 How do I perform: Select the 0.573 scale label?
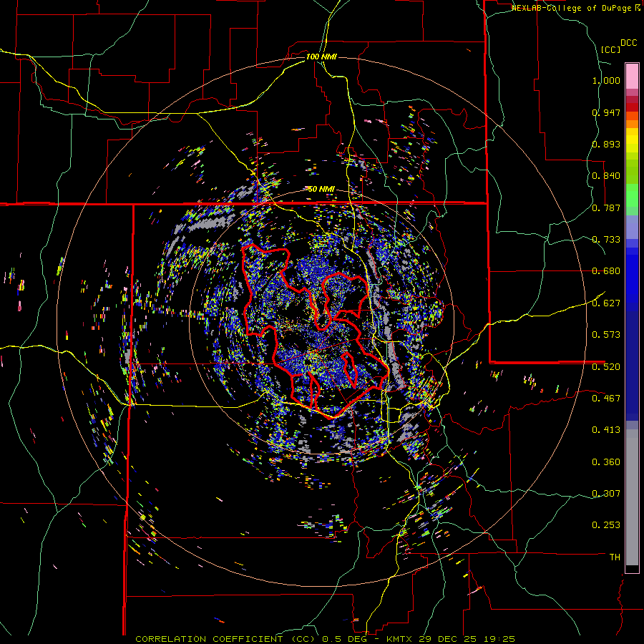pos(606,335)
